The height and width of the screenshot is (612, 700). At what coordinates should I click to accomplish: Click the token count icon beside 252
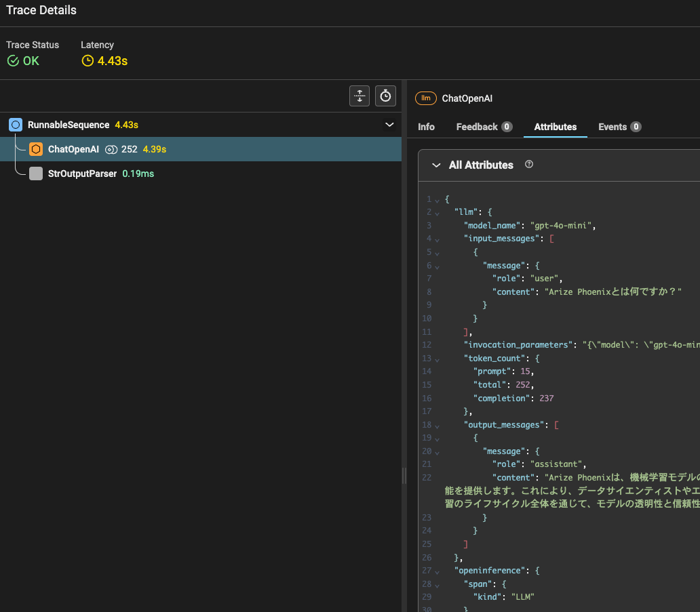coord(111,149)
